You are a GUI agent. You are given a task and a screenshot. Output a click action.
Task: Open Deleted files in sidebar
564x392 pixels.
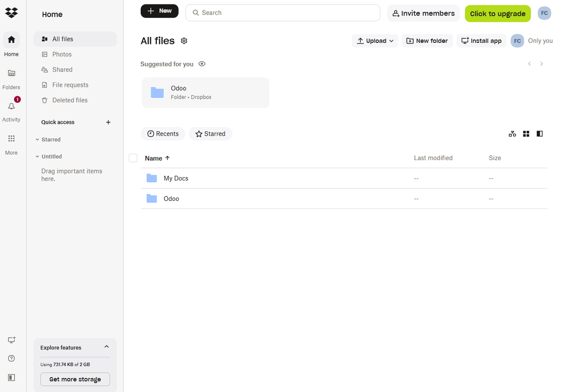click(75, 100)
